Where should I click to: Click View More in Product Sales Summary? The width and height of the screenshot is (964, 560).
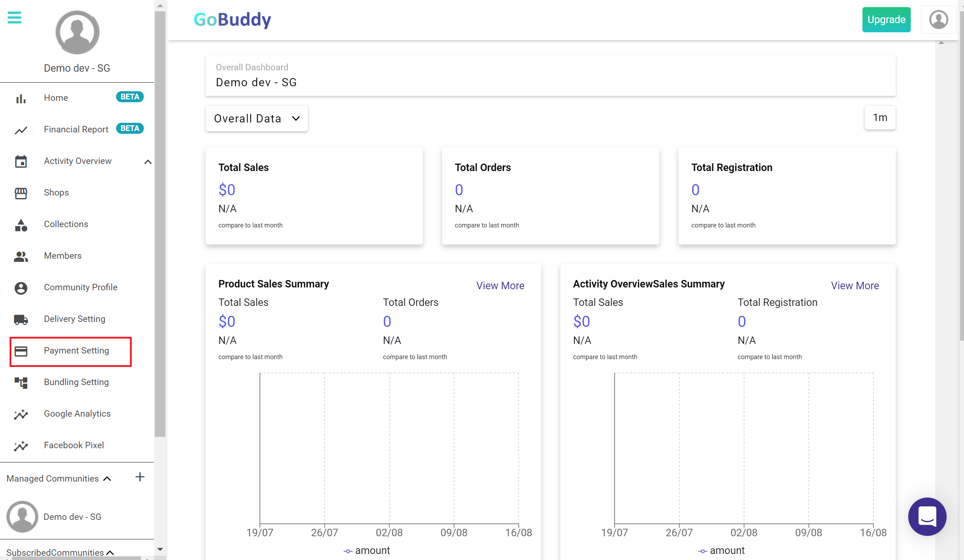(x=500, y=286)
